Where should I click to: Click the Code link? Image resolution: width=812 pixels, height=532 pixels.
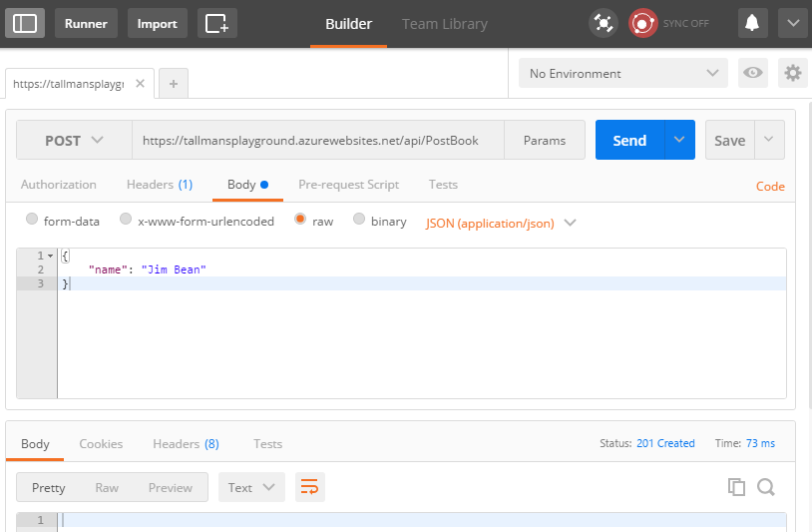click(770, 187)
